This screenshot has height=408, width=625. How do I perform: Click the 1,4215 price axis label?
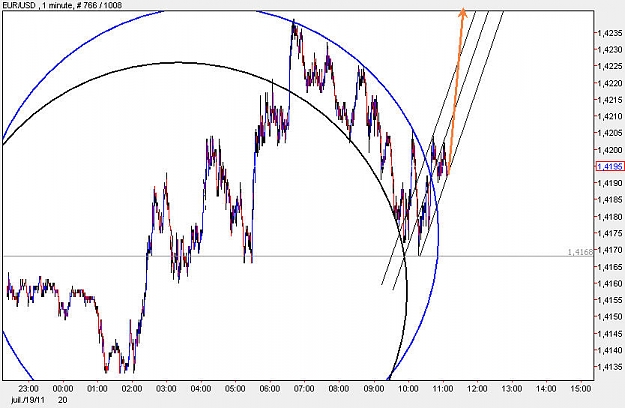click(x=611, y=100)
